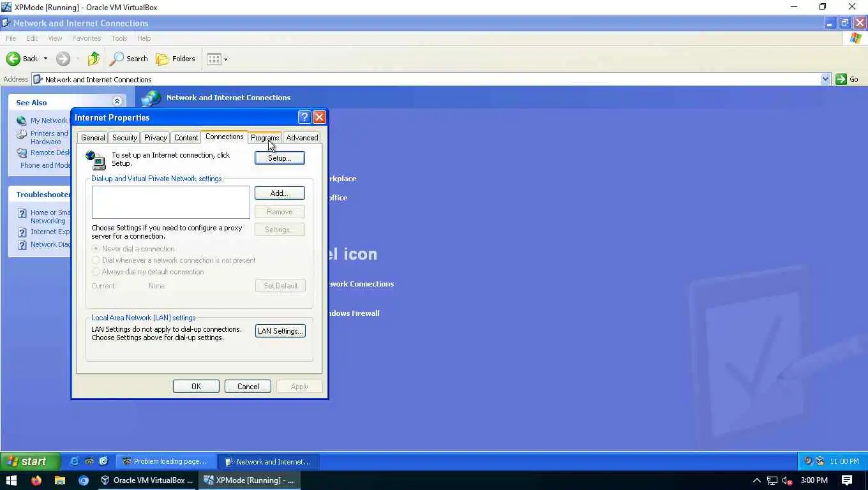868x490 pixels.
Task: Open File Explorer from the Windows taskbar
Action: point(59,480)
